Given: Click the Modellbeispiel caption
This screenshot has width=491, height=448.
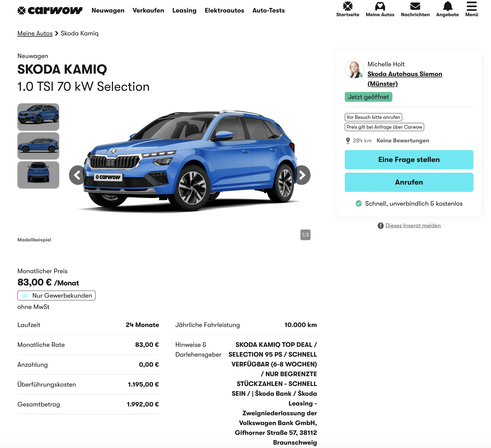Looking at the screenshot, I should click(34, 240).
